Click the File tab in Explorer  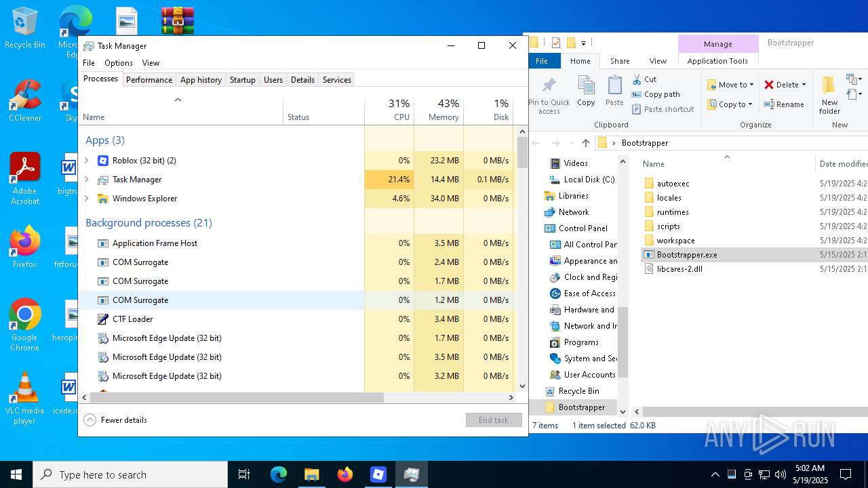542,61
